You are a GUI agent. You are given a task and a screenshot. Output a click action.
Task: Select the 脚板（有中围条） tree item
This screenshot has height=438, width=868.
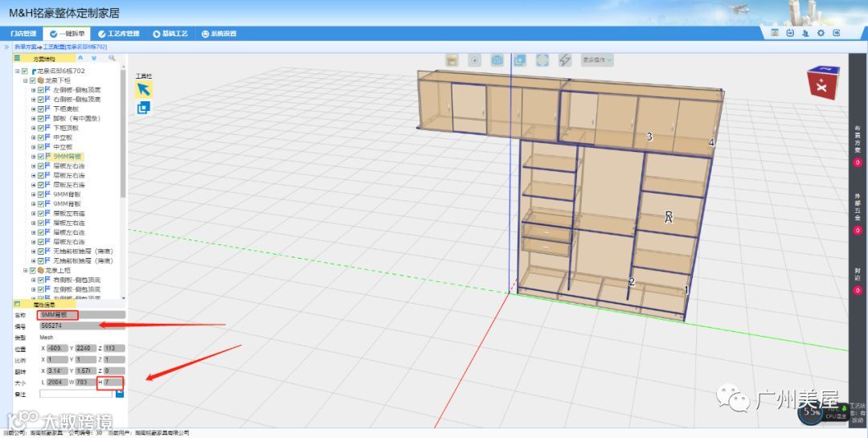[x=77, y=118]
